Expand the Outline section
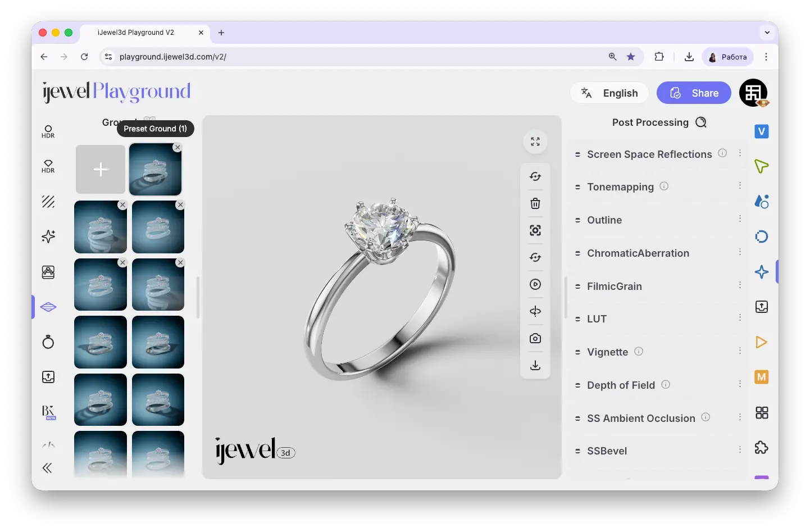The width and height of the screenshot is (810, 532). (657, 220)
